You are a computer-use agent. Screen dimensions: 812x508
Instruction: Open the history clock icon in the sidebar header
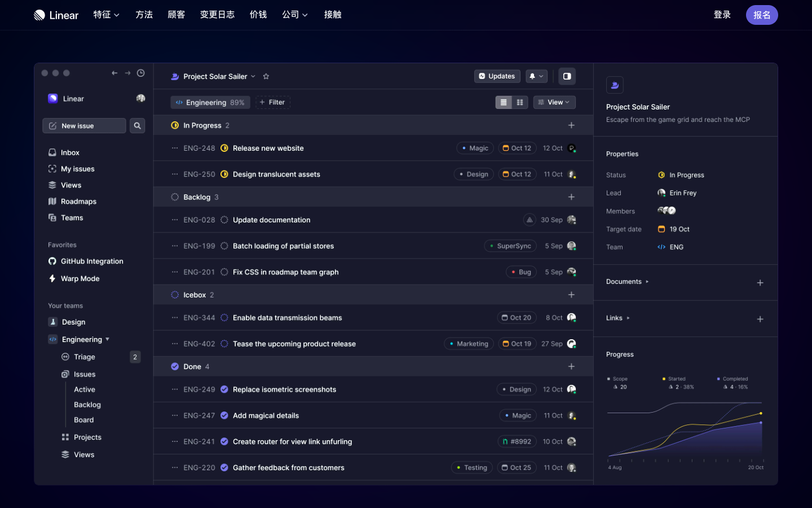pyautogui.click(x=141, y=73)
